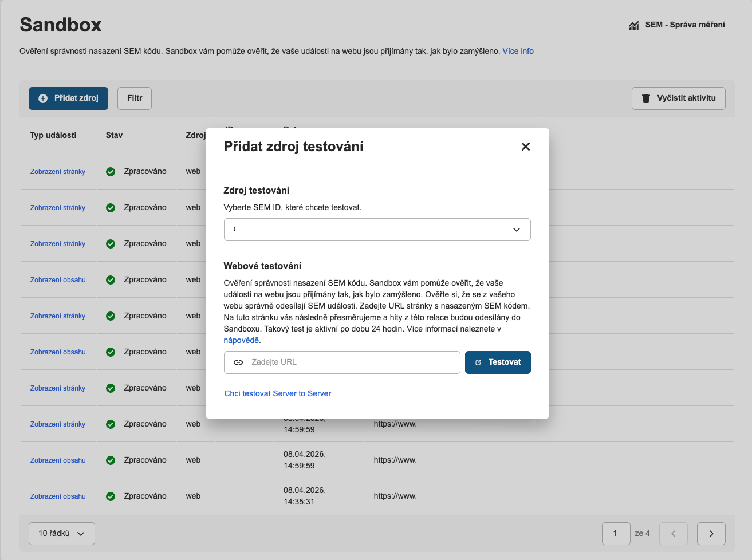This screenshot has height=560, width=752.
Task: Click the page number input field
Action: pyautogui.click(x=616, y=534)
